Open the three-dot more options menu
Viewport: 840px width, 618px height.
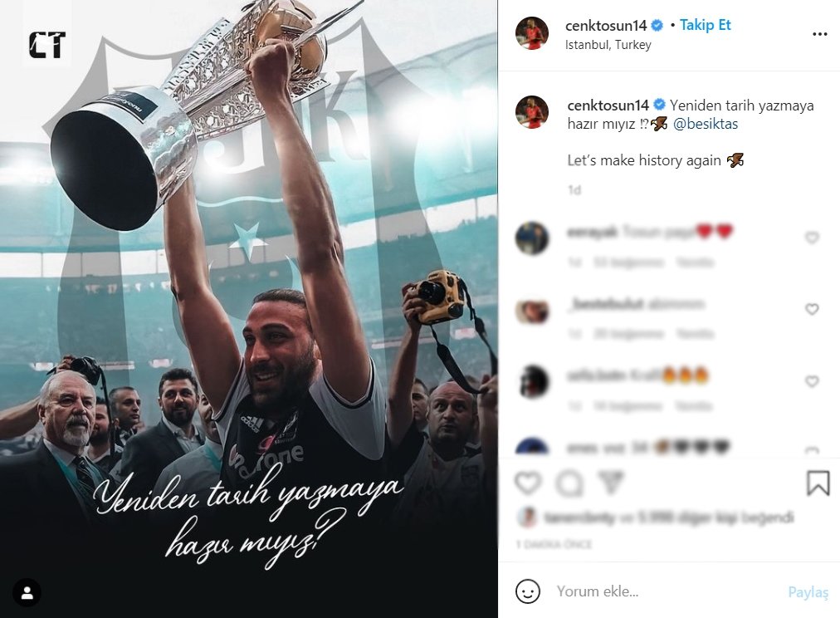point(819,34)
